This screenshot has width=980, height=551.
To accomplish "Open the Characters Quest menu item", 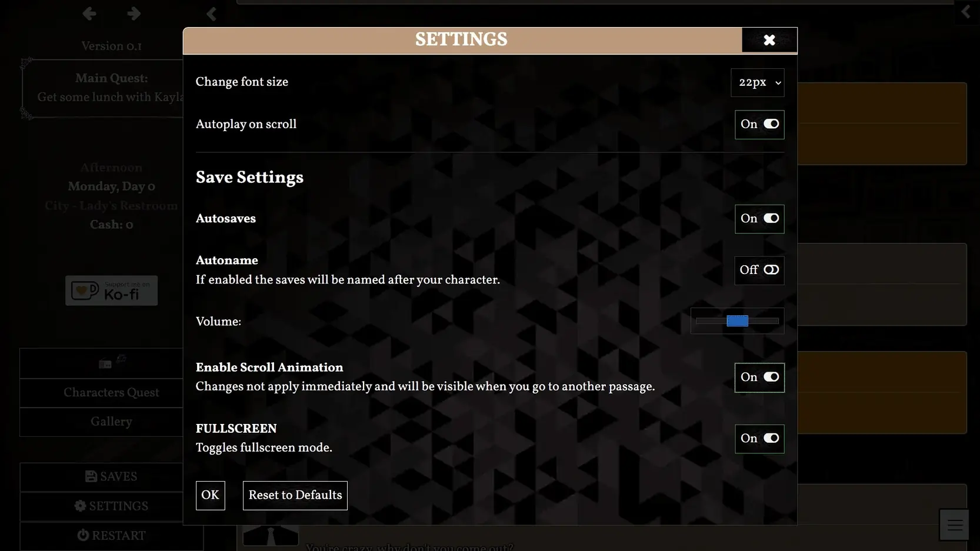I will coord(111,393).
